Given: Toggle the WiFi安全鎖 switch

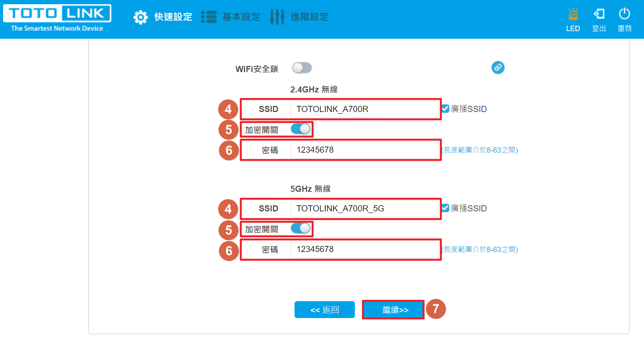Looking at the screenshot, I should pyautogui.click(x=302, y=68).
